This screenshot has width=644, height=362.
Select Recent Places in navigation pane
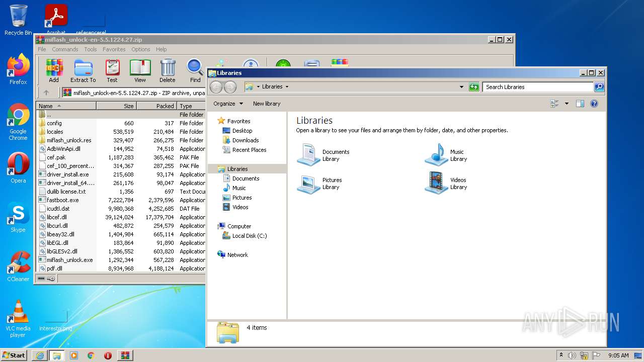click(249, 150)
